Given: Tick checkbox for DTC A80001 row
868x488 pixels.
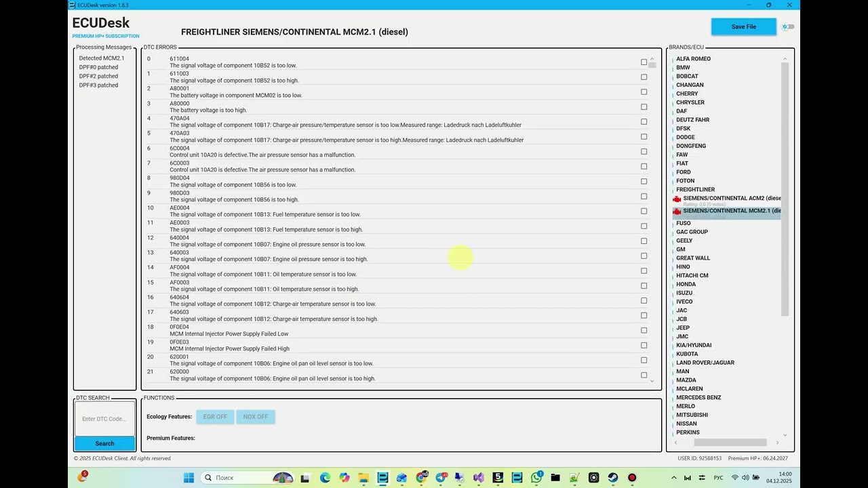Looking at the screenshot, I should pos(644,92).
